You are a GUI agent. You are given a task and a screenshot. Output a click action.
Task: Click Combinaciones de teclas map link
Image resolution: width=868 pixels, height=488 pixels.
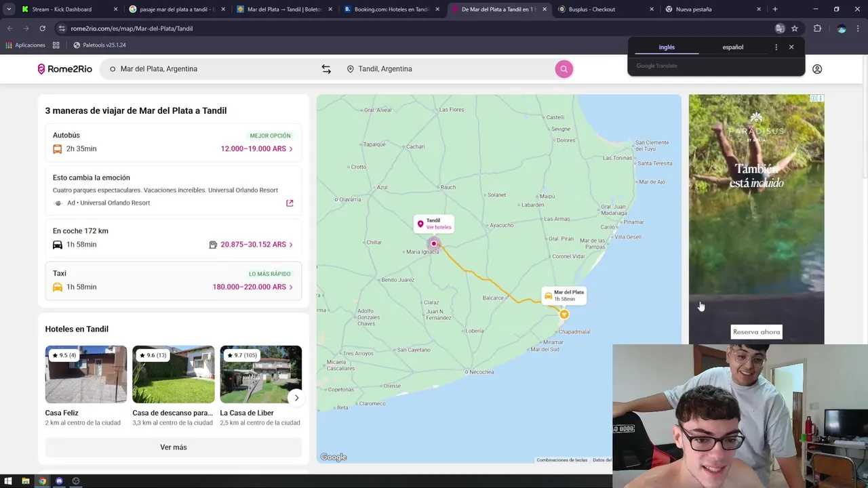tap(561, 460)
